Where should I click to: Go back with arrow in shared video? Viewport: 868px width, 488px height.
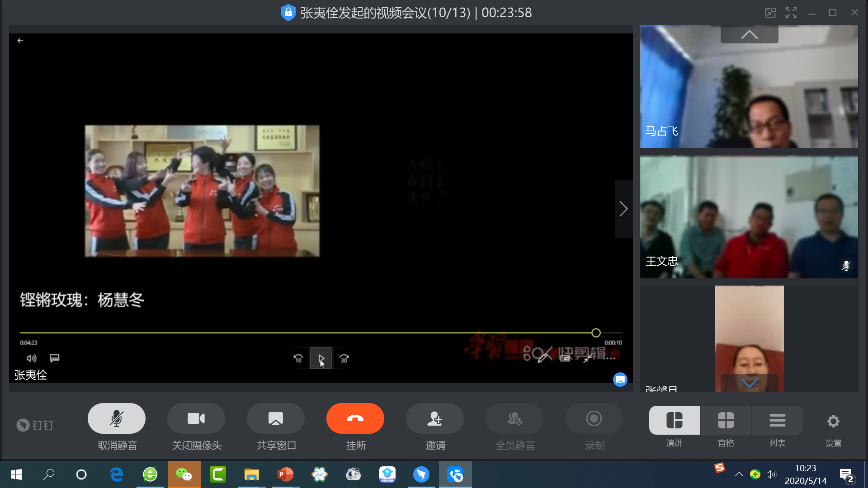coord(20,41)
